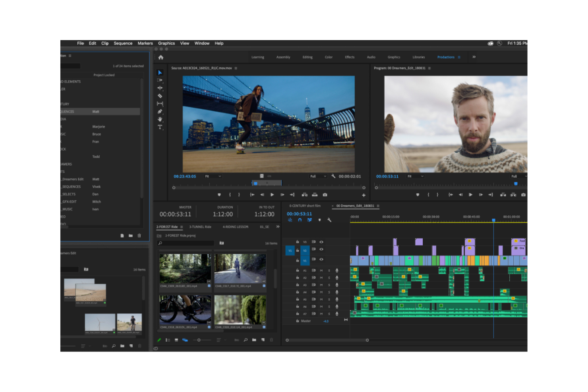This screenshot has width=588, height=392.
Task: Click the Home icon above the toolbar
Action: point(161,57)
